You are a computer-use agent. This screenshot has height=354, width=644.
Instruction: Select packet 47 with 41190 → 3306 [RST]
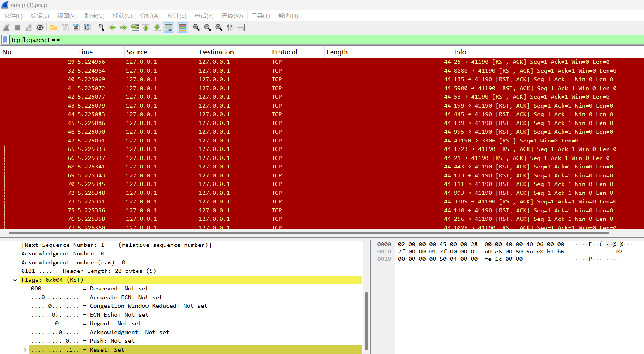(x=322, y=141)
